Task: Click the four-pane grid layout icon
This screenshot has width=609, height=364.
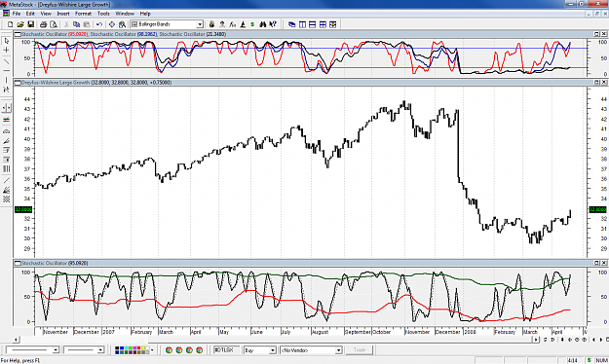Action: [x=323, y=24]
